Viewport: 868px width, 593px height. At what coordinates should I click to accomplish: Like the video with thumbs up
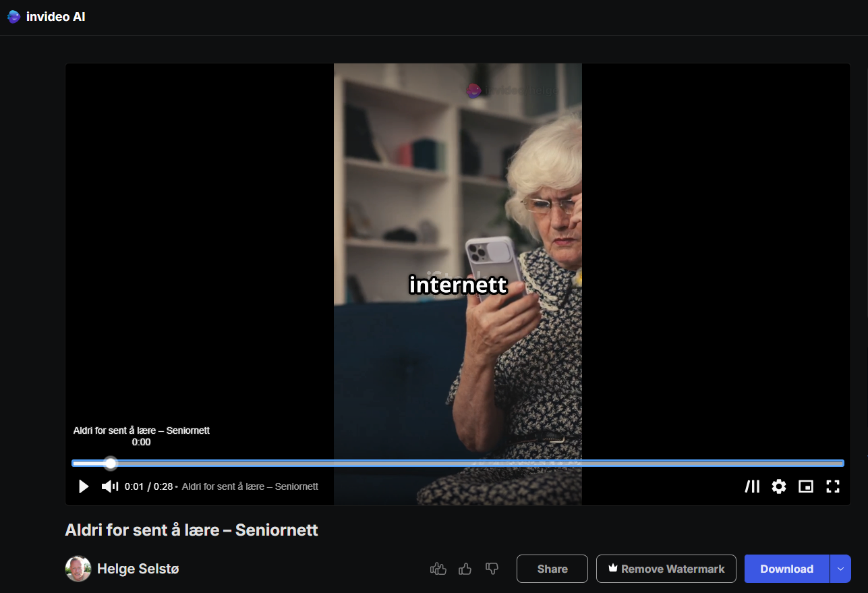(x=465, y=569)
